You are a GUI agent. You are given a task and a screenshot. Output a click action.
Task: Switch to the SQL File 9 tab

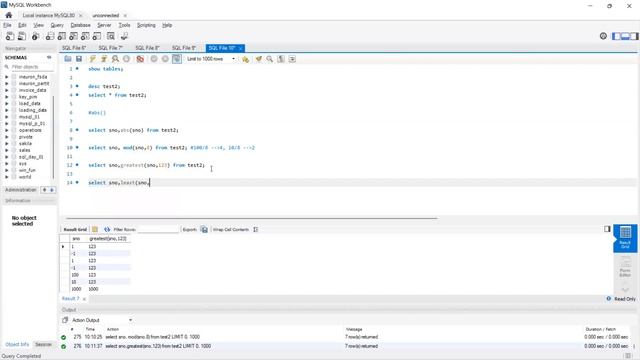pos(184,48)
